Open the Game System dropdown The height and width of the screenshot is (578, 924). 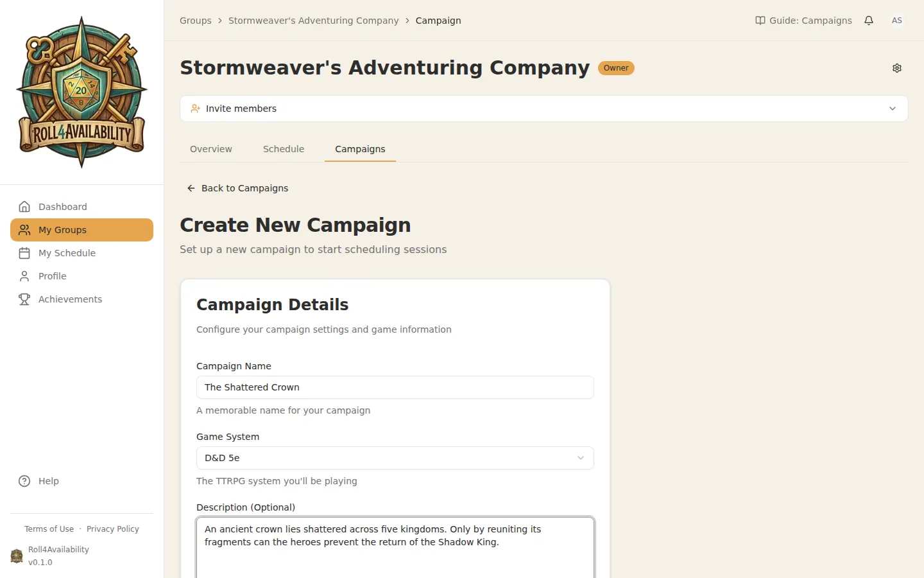pyautogui.click(x=395, y=458)
